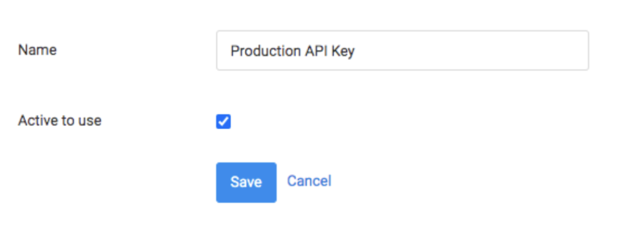Uncheck the Active to use checkbox
The height and width of the screenshot is (241, 644).
point(223,122)
